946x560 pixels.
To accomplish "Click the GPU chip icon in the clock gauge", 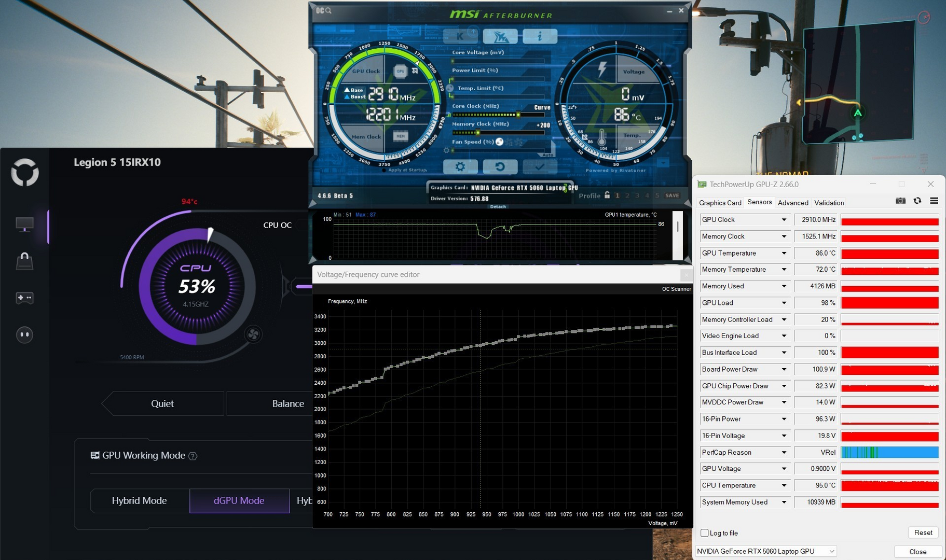I will [400, 71].
